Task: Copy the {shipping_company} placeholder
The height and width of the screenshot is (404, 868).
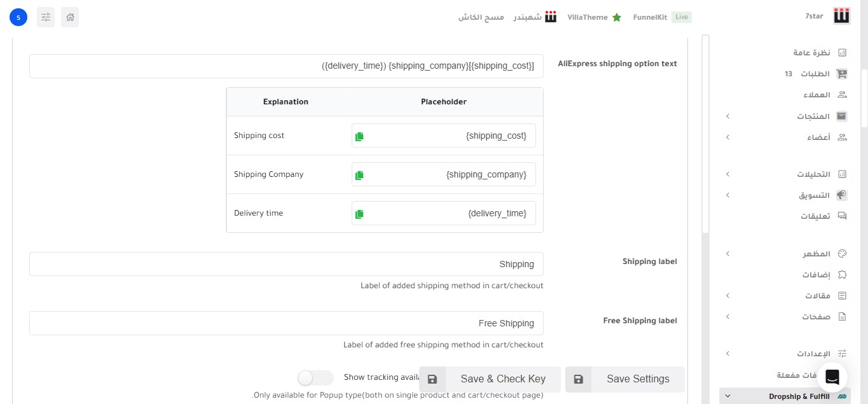Action: coord(359,175)
